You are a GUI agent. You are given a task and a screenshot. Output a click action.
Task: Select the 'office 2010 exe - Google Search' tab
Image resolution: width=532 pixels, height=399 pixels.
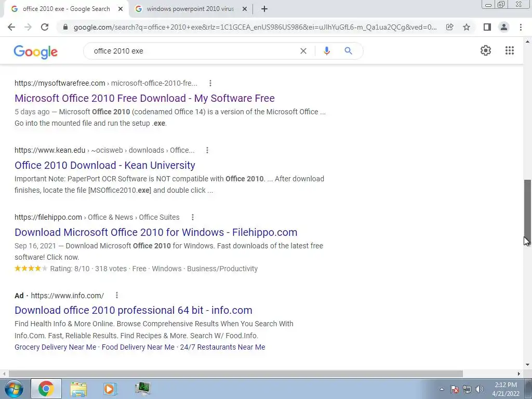pyautogui.click(x=66, y=9)
